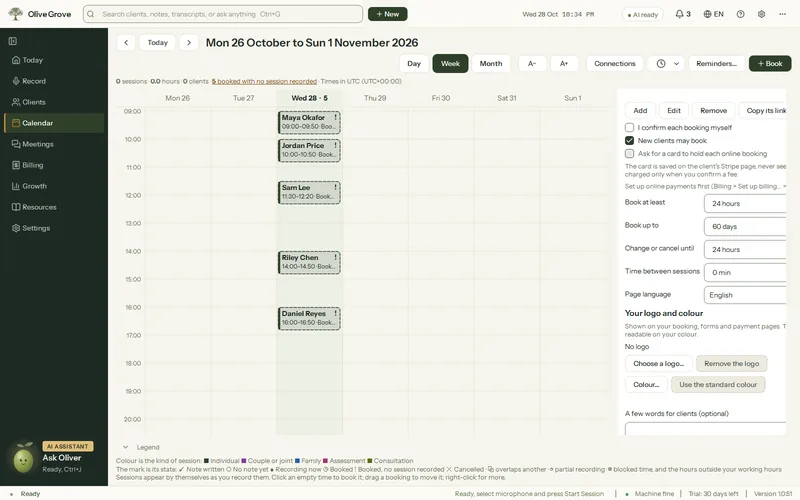Click the Add booking page button

point(640,110)
